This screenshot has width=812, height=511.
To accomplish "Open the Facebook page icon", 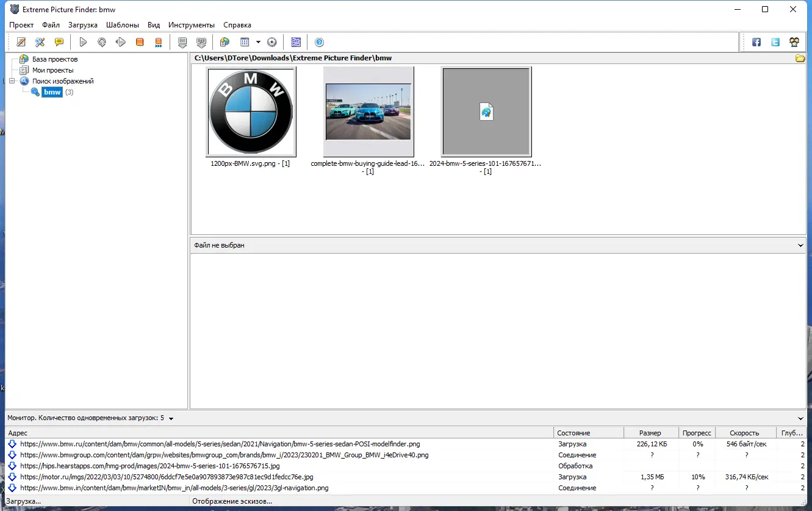I will point(756,42).
